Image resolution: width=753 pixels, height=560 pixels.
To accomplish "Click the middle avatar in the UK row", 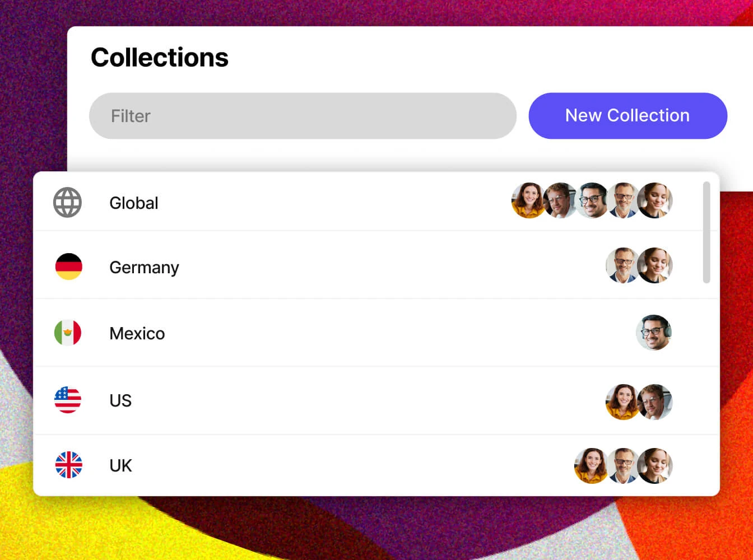I will click(623, 465).
